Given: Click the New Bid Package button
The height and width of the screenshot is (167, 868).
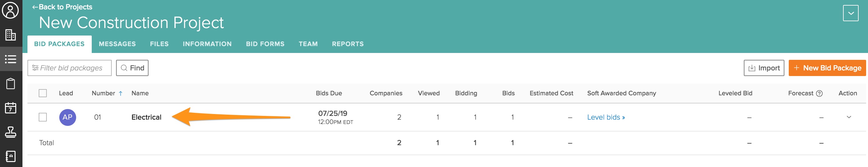Looking at the screenshot, I should [x=827, y=68].
